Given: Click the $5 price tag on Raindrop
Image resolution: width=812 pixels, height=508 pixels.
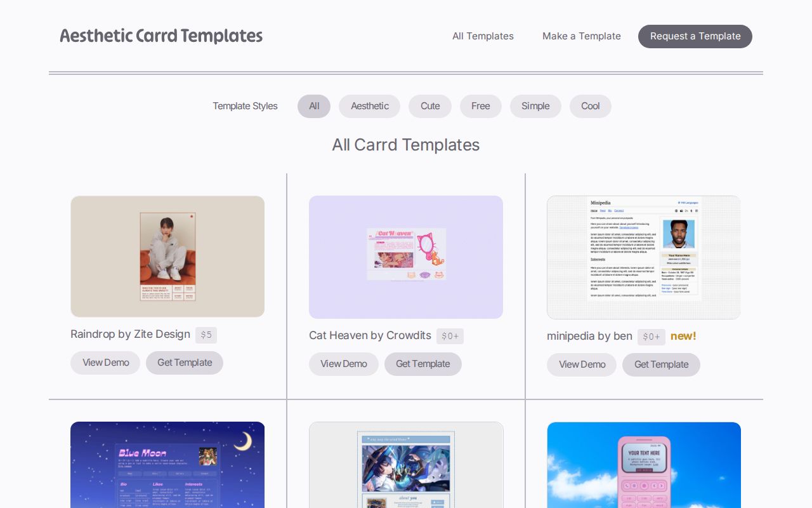Looking at the screenshot, I should click(x=206, y=335).
